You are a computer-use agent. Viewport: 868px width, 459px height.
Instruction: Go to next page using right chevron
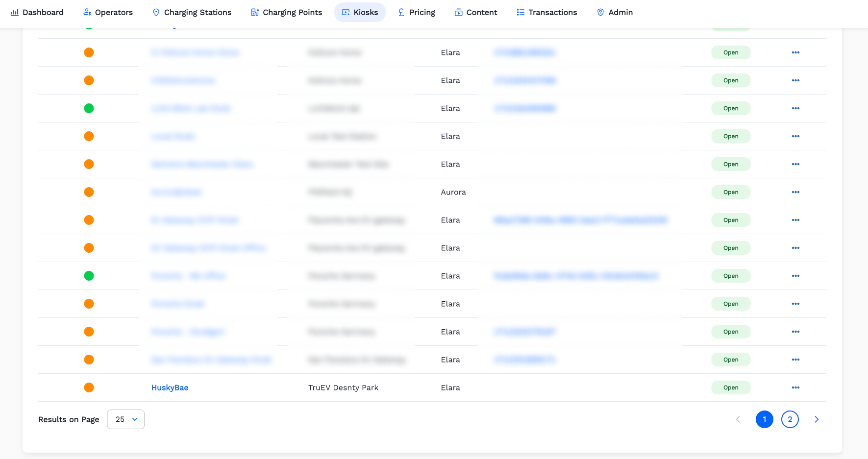tap(816, 419)
